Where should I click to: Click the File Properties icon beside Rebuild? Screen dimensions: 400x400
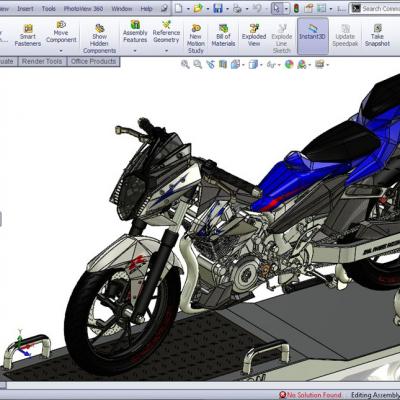point(309,8)
